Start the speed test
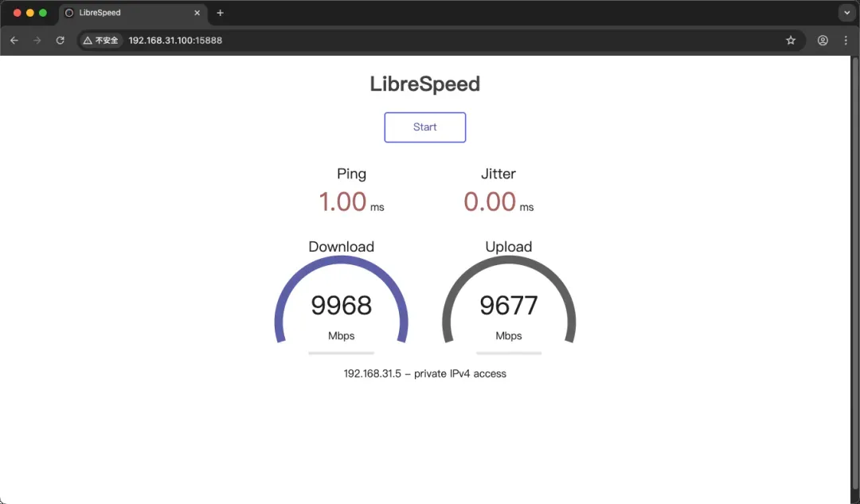 425,127
